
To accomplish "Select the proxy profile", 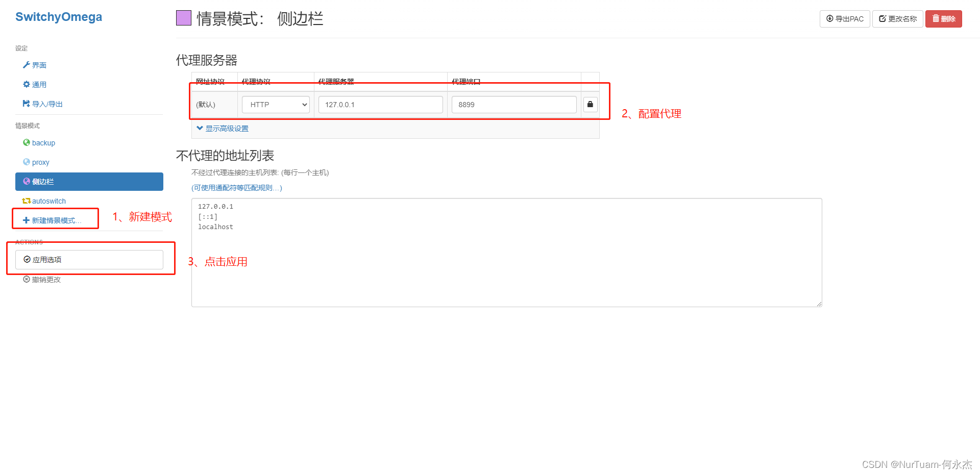I will tap(41, 162).
